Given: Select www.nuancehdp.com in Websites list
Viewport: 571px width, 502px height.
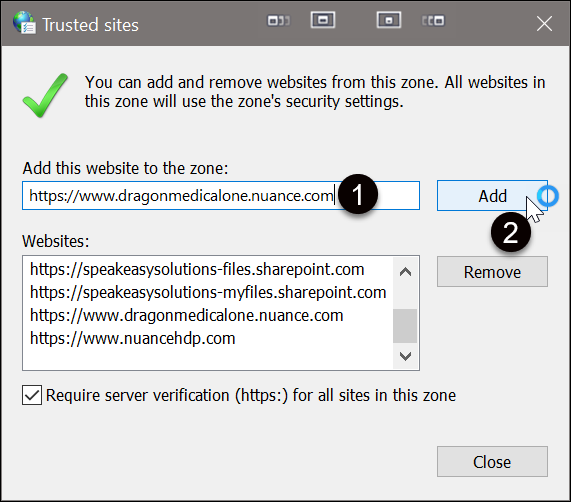Looking at the screenshot, I should [x=133, y=339].
